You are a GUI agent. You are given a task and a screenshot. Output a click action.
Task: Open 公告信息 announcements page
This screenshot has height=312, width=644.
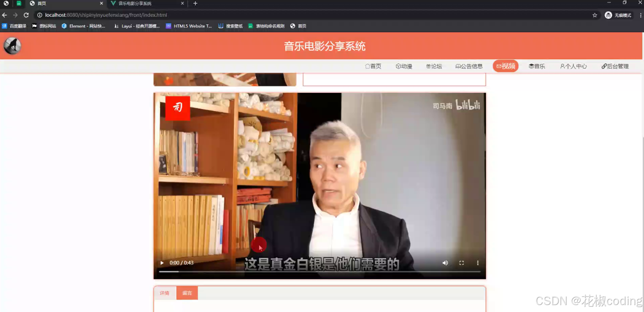(469, 66)
